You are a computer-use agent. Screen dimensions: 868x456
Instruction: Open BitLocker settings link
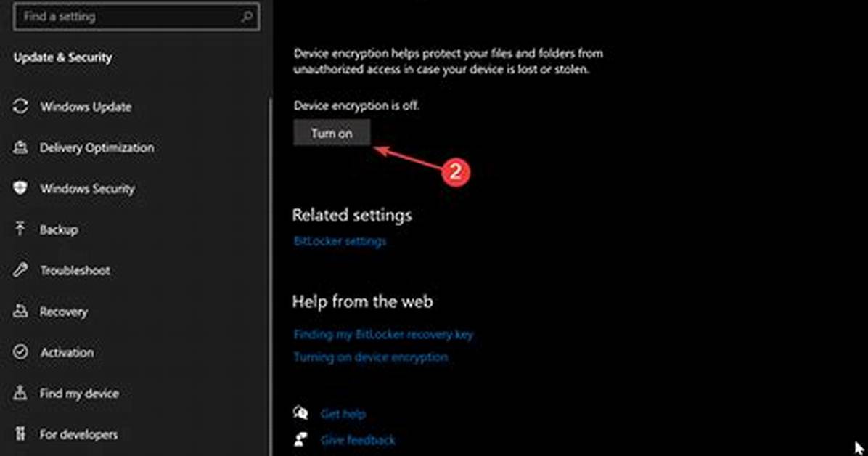coord(340,242)
